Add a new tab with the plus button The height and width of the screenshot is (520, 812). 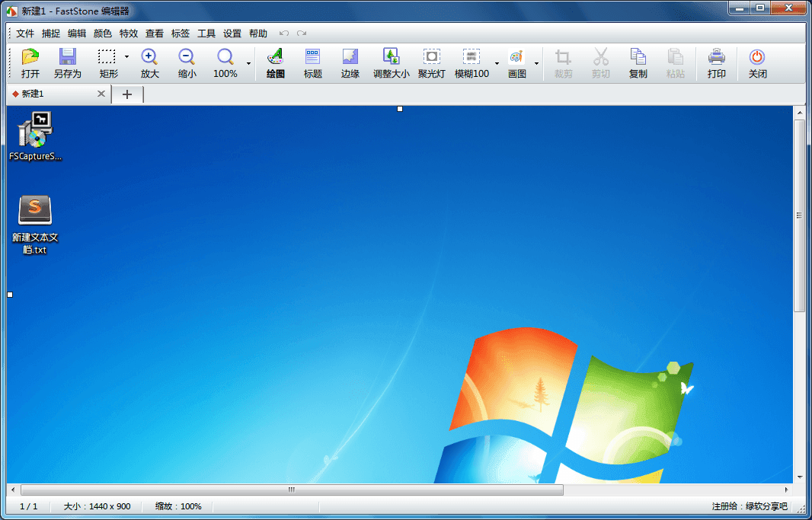coord(127,94)
